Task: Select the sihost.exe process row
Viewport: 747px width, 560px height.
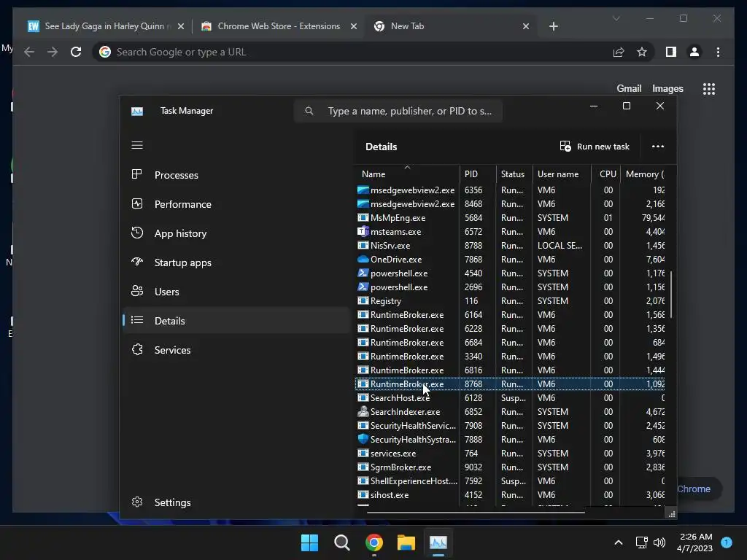Action: click(x=511, y=495)
